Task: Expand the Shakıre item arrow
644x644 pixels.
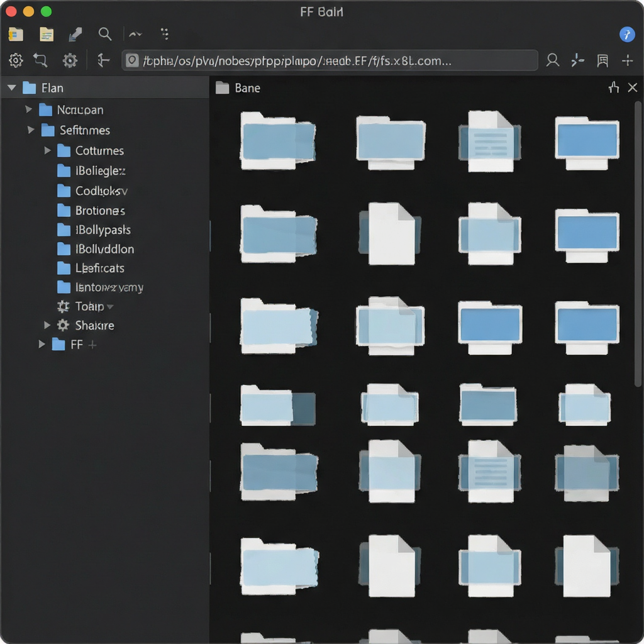Action: coord(47,325)
